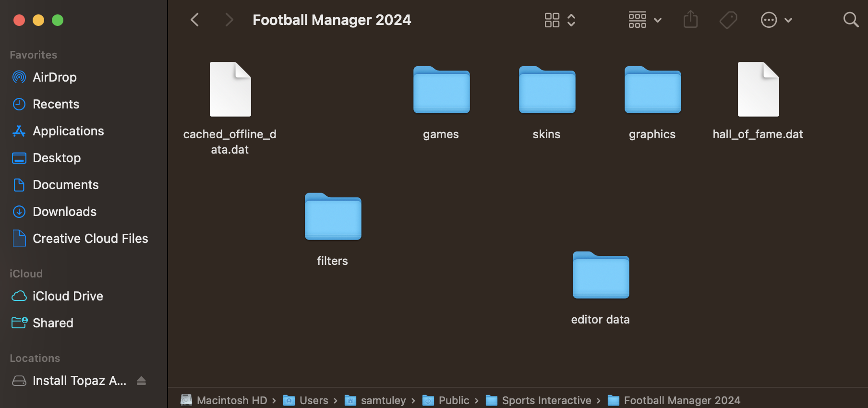Select the cached_offline_data.dat file icon

coord(230,89)
